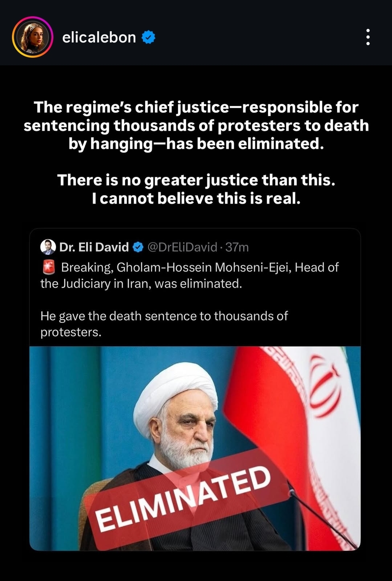
Task: Tap the 37m tweet timestamp
Action: 237,247
